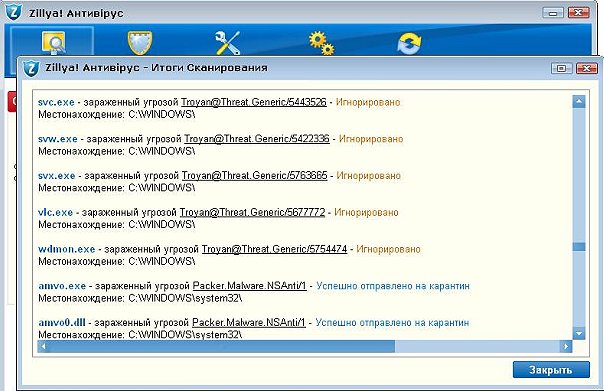Open Packer.Malware.NSAnti/1 link for amvo.exe
The height and width of the screenshot is (391, 604).
(x=250, y=286)
